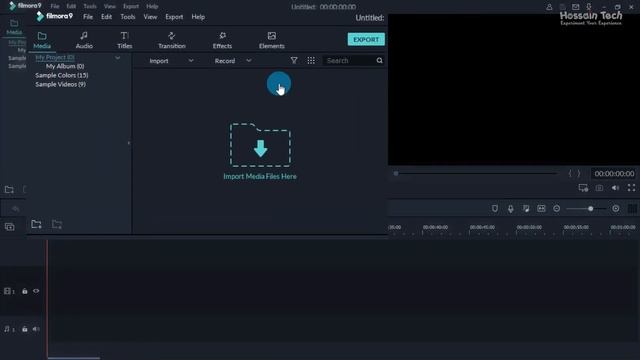Switch to the Audio tab

point(84,40)
